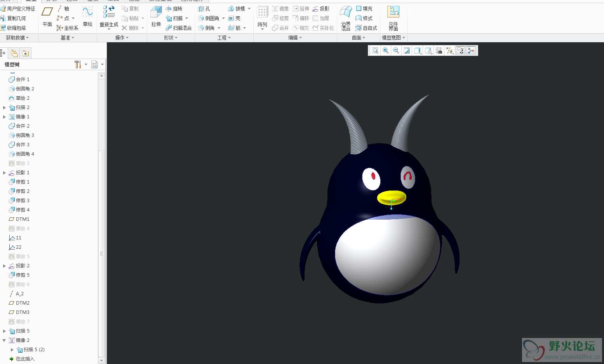Open 模型意图 group menu
The width and height of the screenshot is (604, 364).
(393, 38)
